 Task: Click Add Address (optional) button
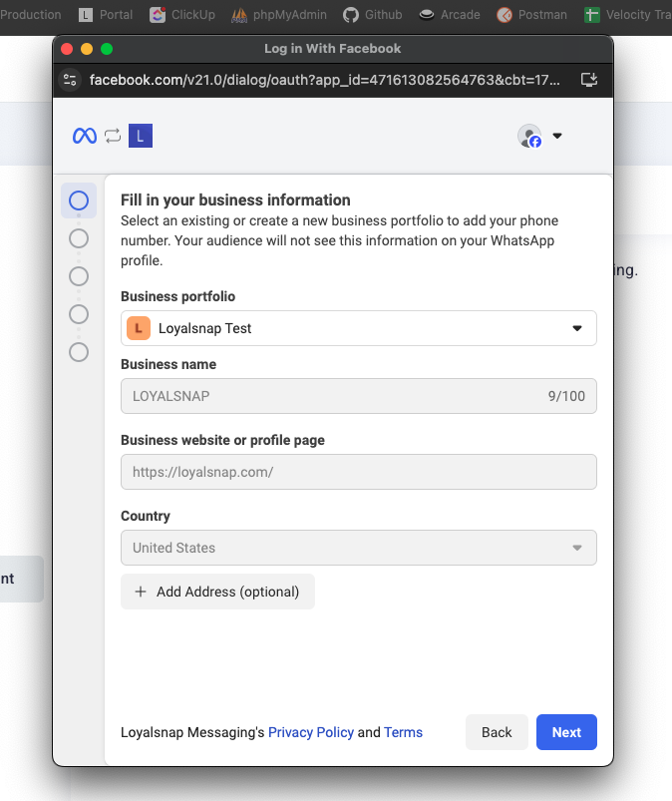[217, 592]
